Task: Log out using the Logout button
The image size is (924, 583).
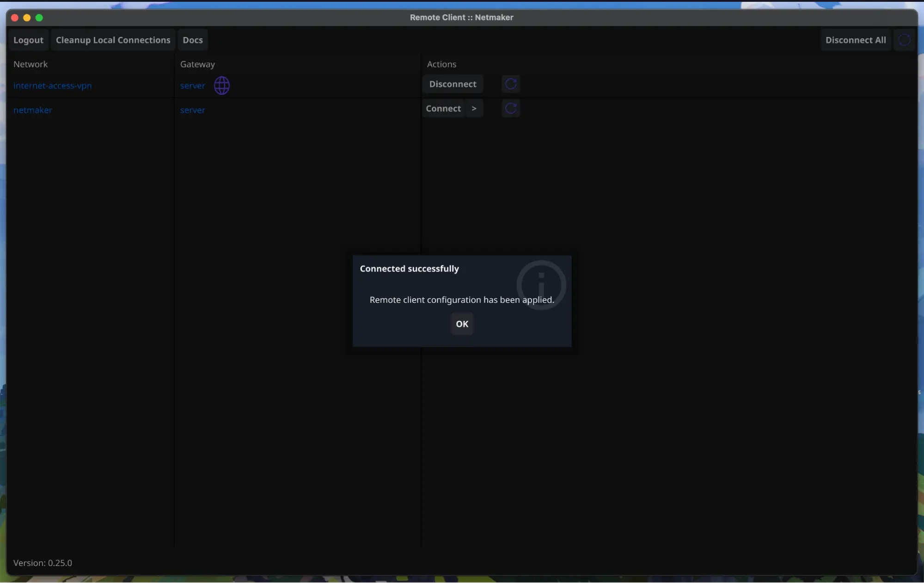Action: click(x=28, y=40)
